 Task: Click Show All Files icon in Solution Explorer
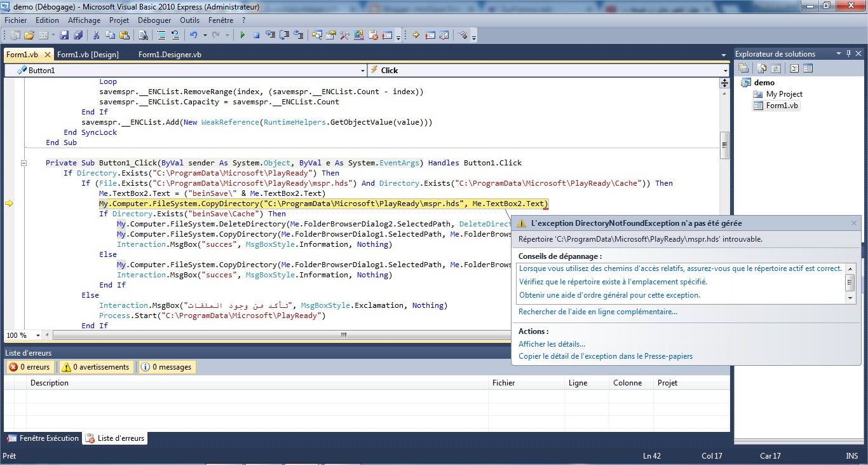pos(761,68)
